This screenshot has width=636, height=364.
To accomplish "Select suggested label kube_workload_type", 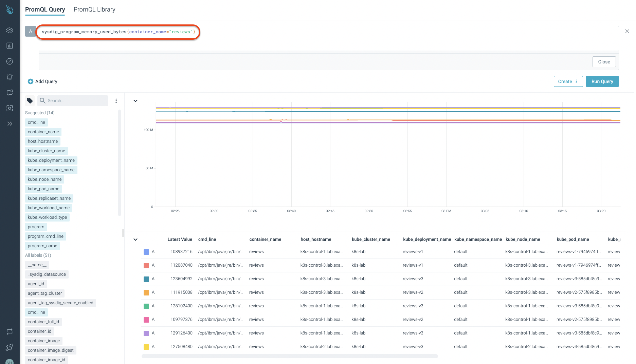I will (x=47, y=217).
